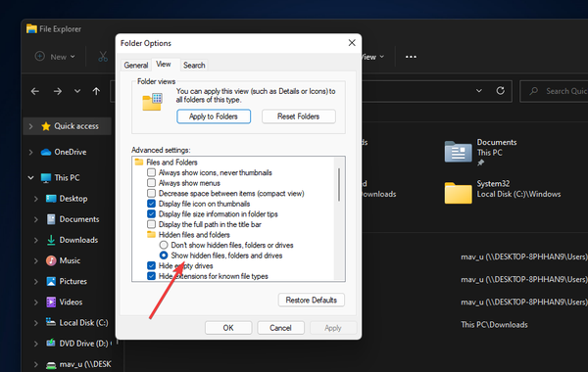
Task: Refresh the File Explorer view
Action: pyautogui.click(x=500, y=91)
